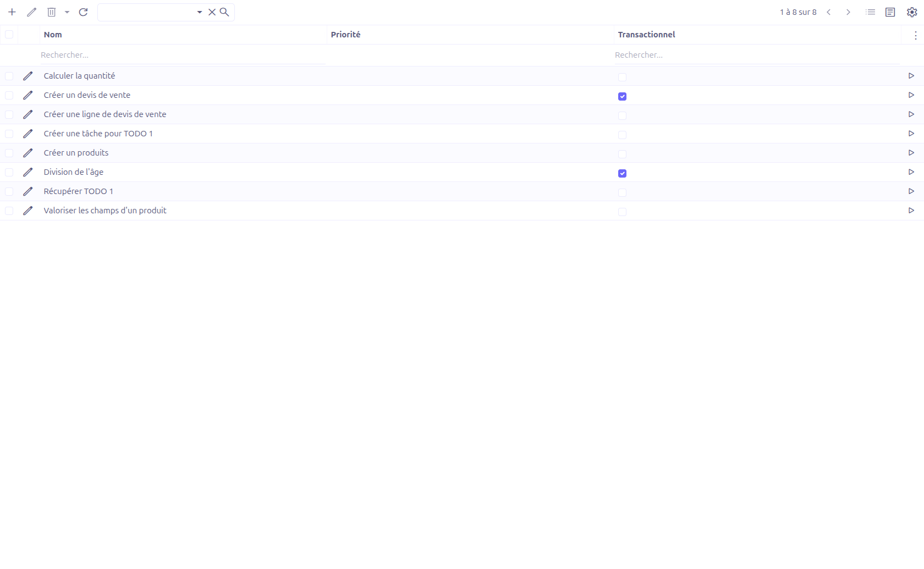Create a new record with the plus icon
This screenshot has width=924, height=569.
[x=12, y=12]
